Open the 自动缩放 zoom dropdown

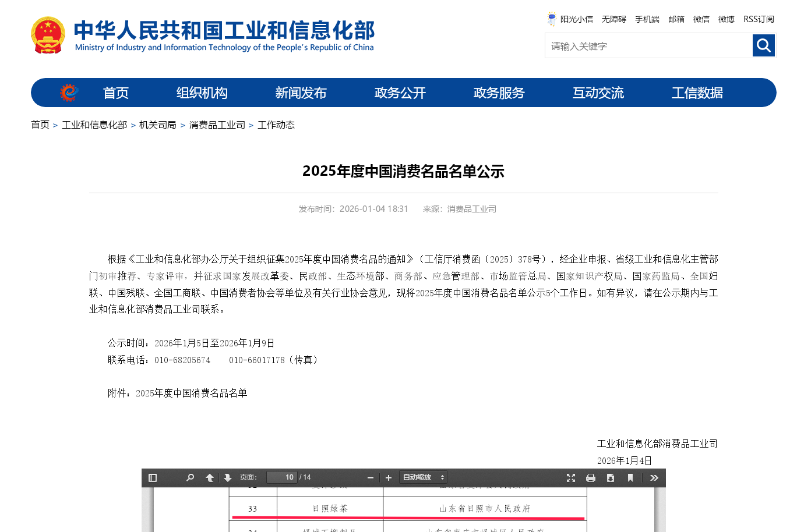(423, 477)
